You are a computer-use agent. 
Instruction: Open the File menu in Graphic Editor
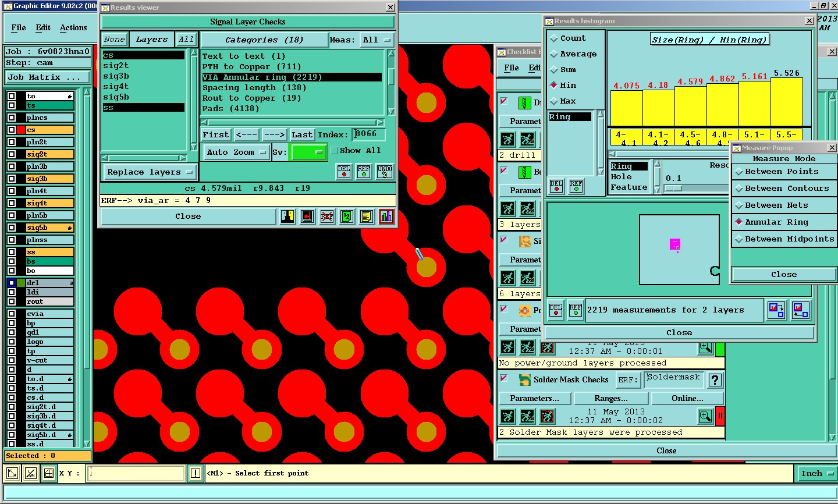click(19, 27)
